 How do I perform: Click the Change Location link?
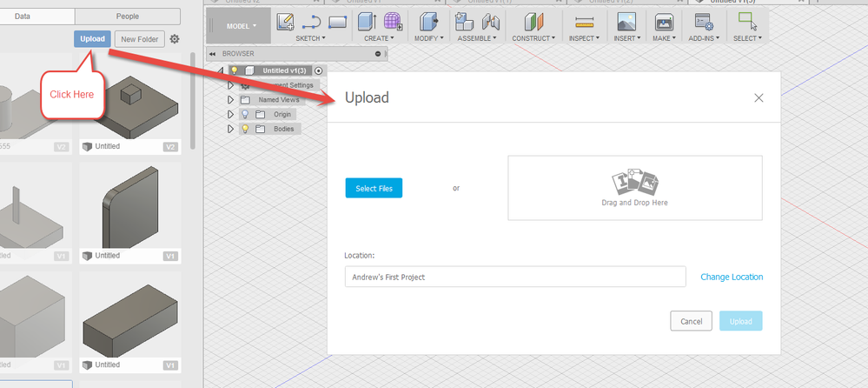pos(732,278)
